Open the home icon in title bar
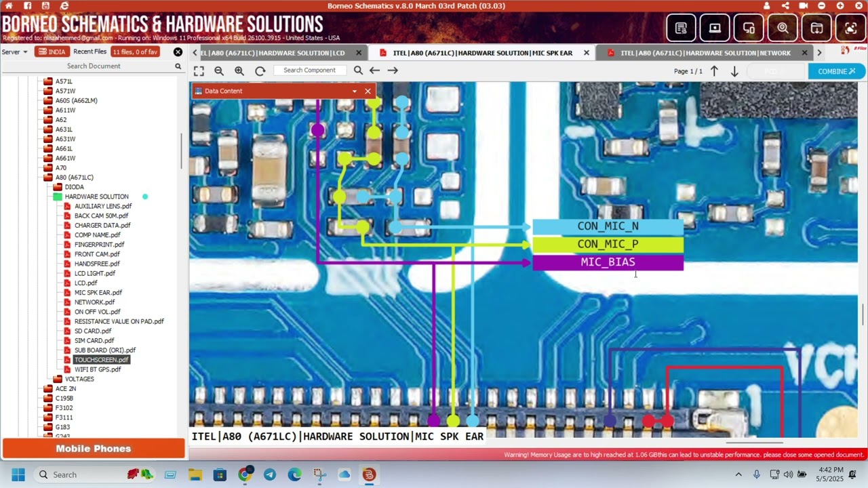This screenshot has width=868, height=488. [x=9, y=6]
